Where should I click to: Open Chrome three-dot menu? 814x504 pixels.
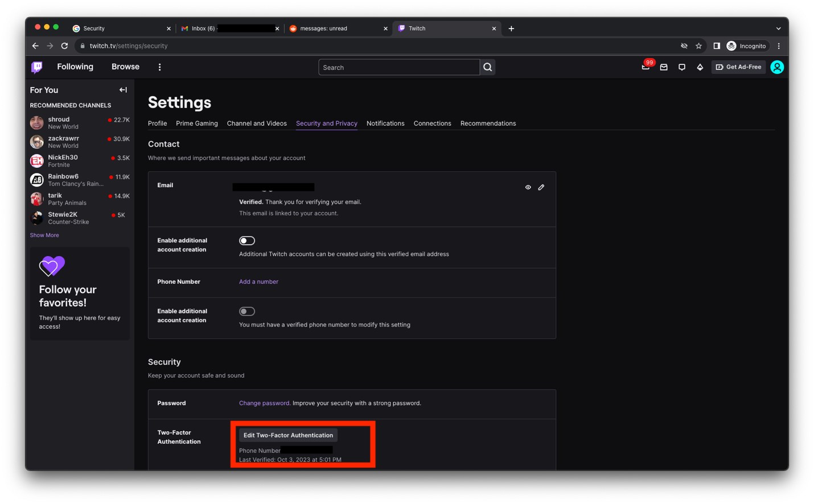(x=779, y=46)
